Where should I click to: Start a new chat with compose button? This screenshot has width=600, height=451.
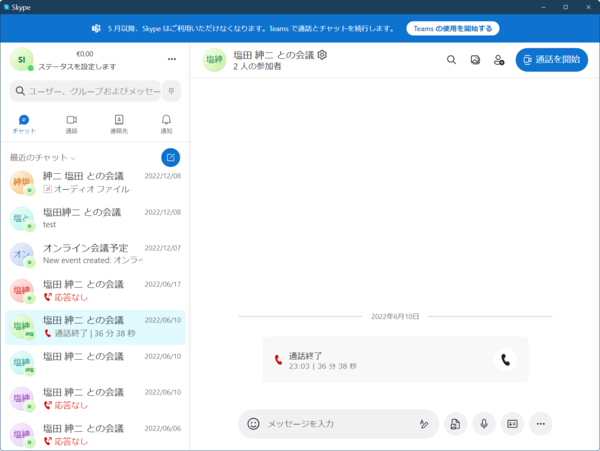coord(171,157)
